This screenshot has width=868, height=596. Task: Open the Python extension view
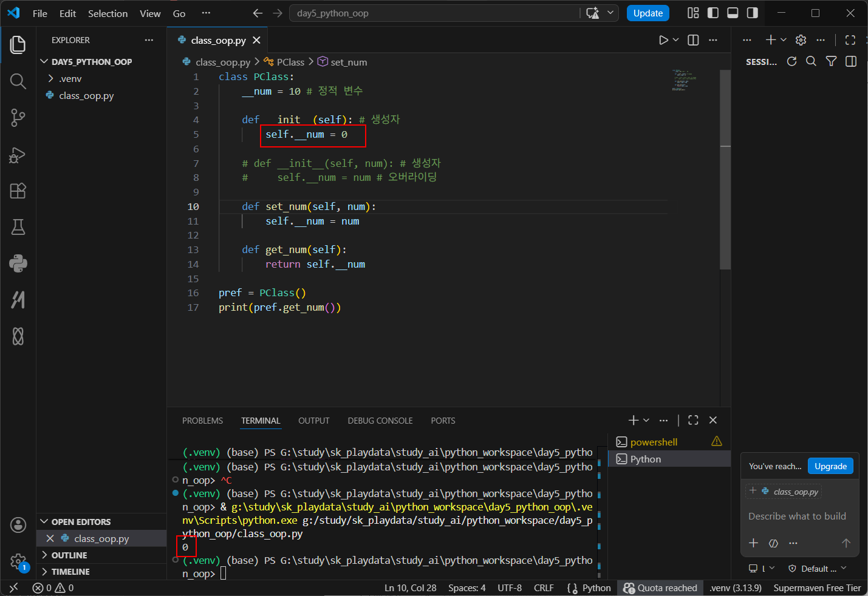tap(18, 263)
